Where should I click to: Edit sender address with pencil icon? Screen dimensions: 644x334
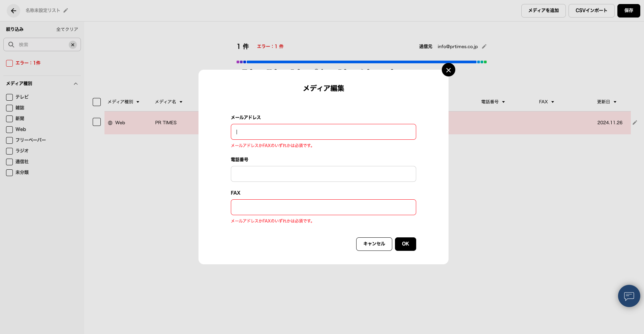(x=484, y=46)
